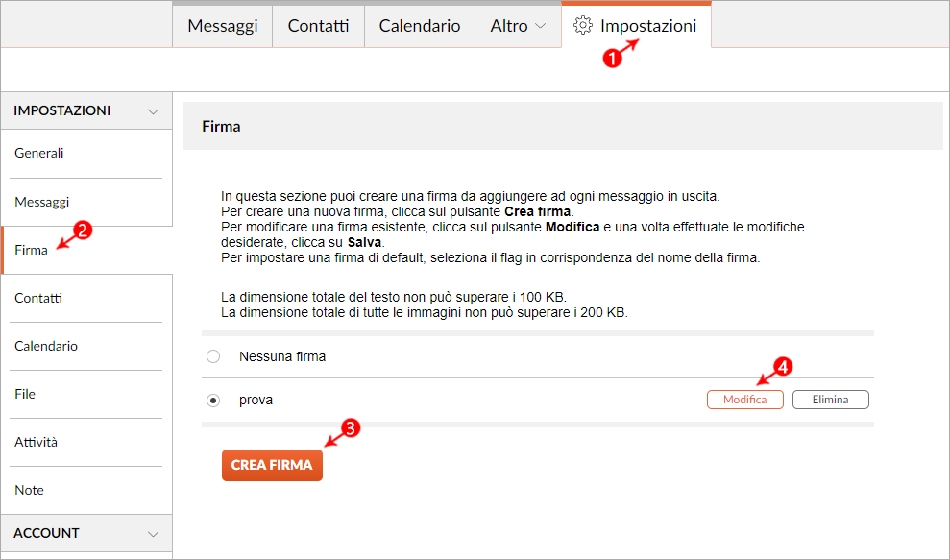
Task: Open Calendario settings in the sidebar
Action: (46, 346)
